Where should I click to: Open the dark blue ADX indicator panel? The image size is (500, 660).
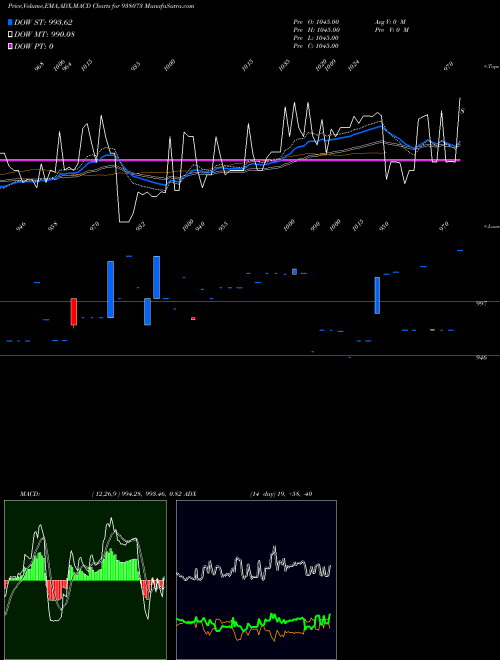coord(256,580)
